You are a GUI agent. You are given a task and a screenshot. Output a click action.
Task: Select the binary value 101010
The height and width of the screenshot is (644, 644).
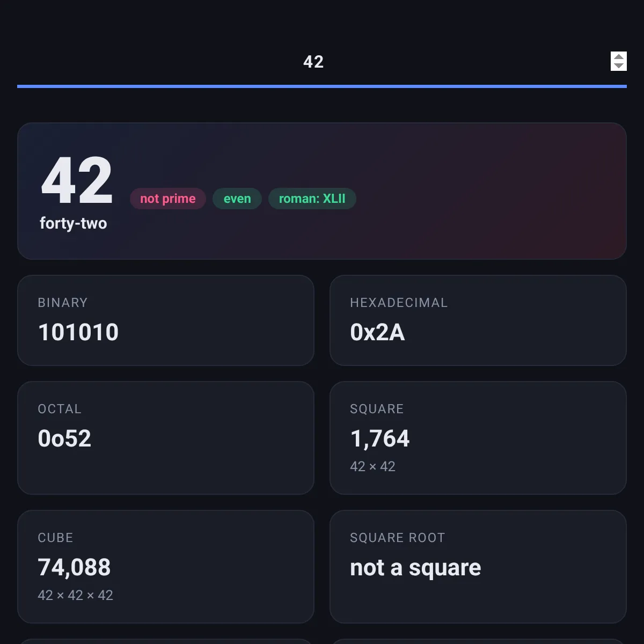(x=78, y=332)
